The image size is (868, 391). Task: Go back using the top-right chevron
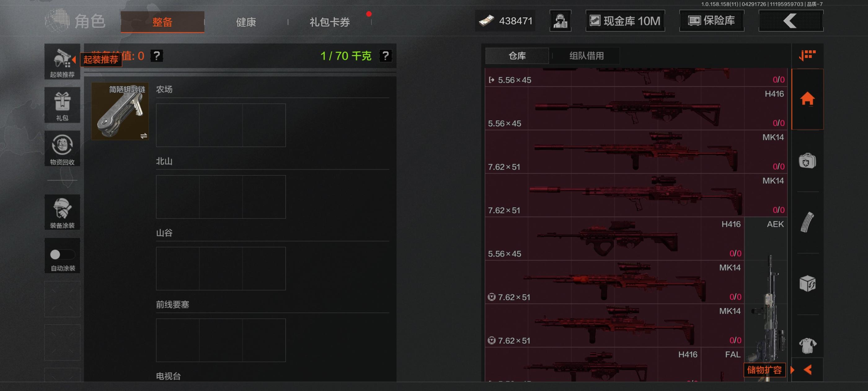(791, 21)
